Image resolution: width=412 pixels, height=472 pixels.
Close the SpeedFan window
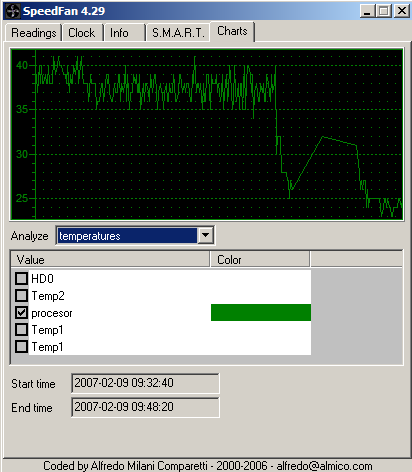(402, 11)
